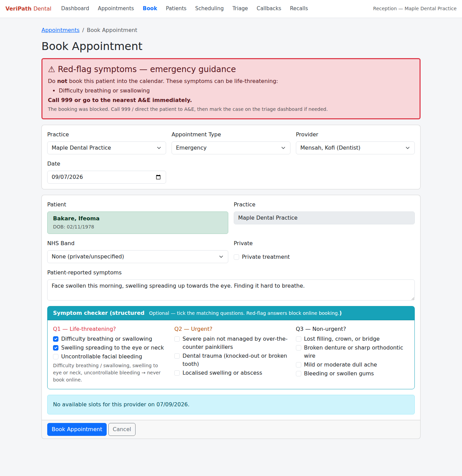Click the 'Call 999 or go to the nearest A&E' text
This screenshot has height=476, width=462.
coord(120,100)
